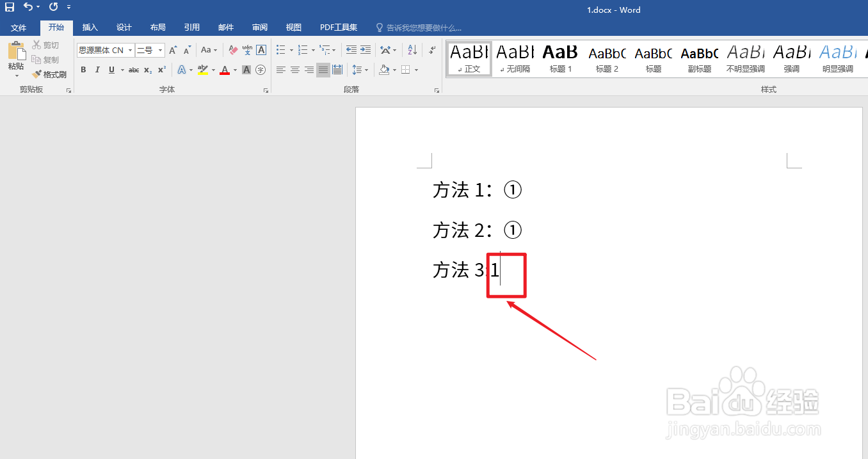The width and height of the screenshot is (868, 459).
Task: Toggle bold formatting
Action: pos(83,70)
